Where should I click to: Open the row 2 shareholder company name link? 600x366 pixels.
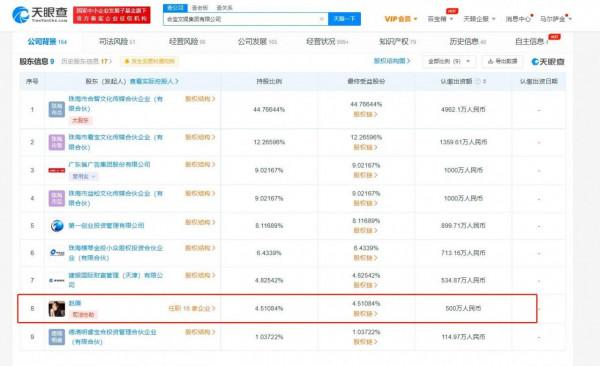tap(116, 142)
